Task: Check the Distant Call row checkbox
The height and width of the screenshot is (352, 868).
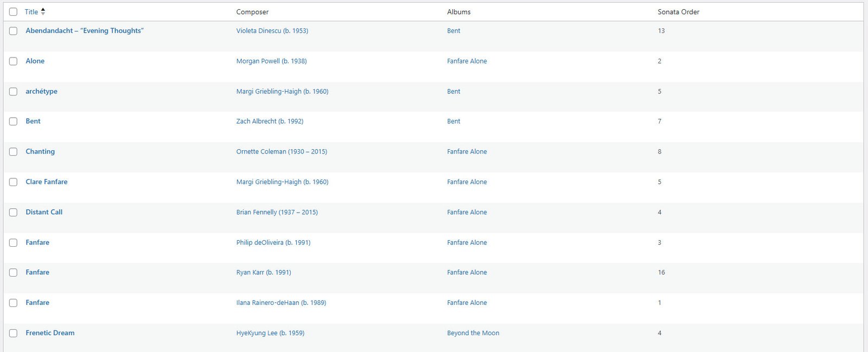Action: click(13, 213)
